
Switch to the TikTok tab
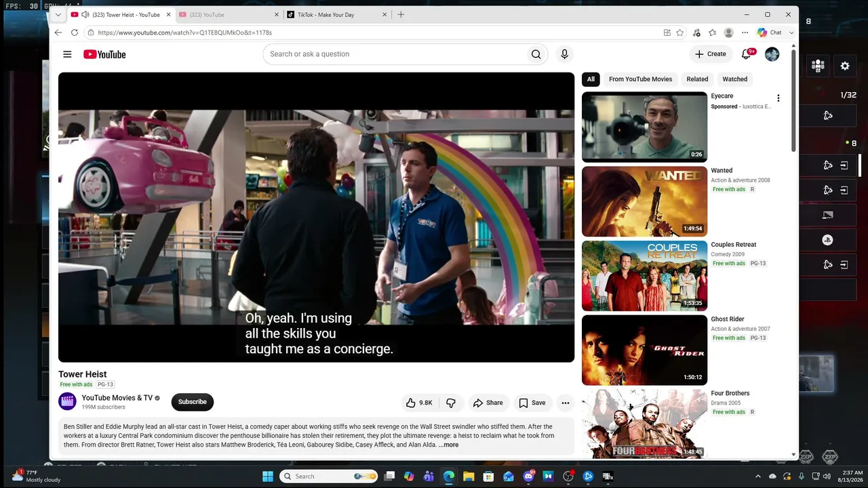pyautogui.click(x=336, y=14)
